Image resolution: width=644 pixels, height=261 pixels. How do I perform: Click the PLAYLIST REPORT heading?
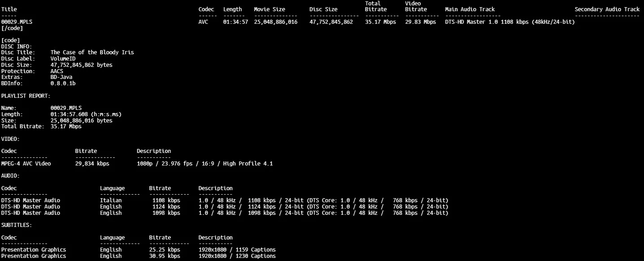26,96
